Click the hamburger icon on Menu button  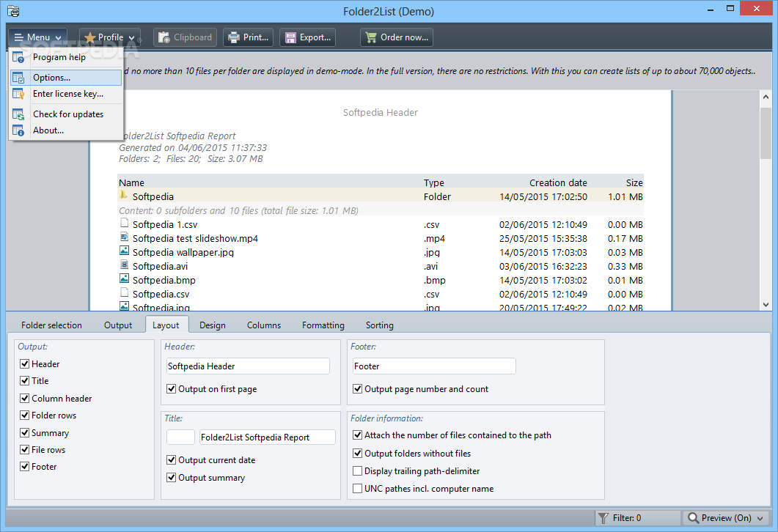coord(19,37)
